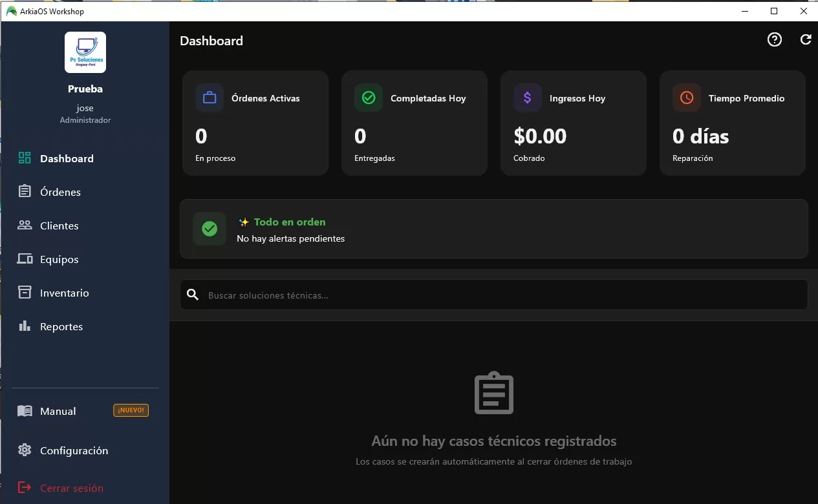Open the help question mark icon
Viewport: 818px width, 504px height.
click(774, 40)
